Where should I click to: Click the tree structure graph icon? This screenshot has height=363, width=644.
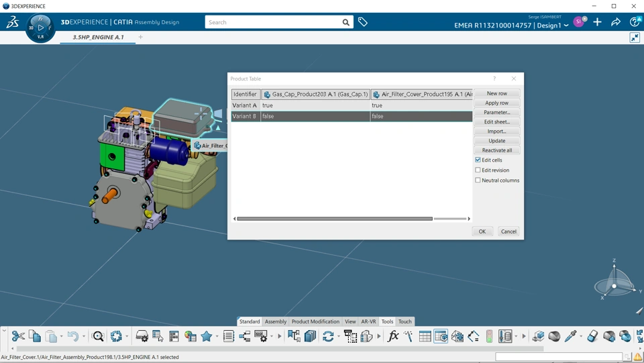coord(245,336)
